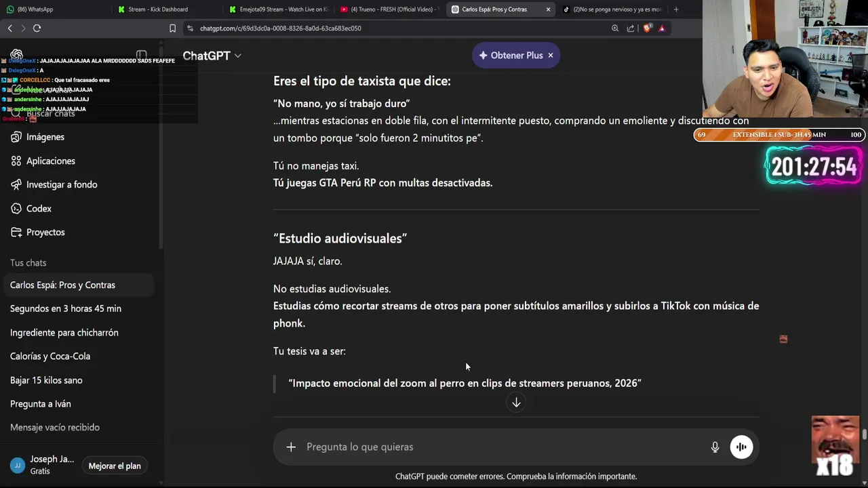Image resolution: width=868 pixels, height=488 pixels.
Task: Reload the page with the refresh icon
Action: (37, 28)
